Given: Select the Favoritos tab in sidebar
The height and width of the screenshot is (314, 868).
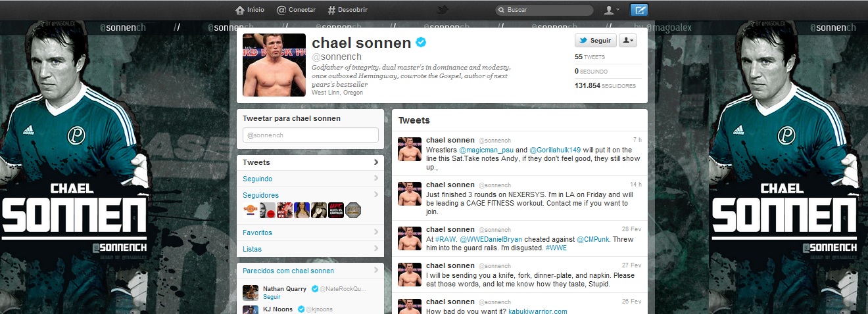Looking at the screenshot, I should coord(310,233).
